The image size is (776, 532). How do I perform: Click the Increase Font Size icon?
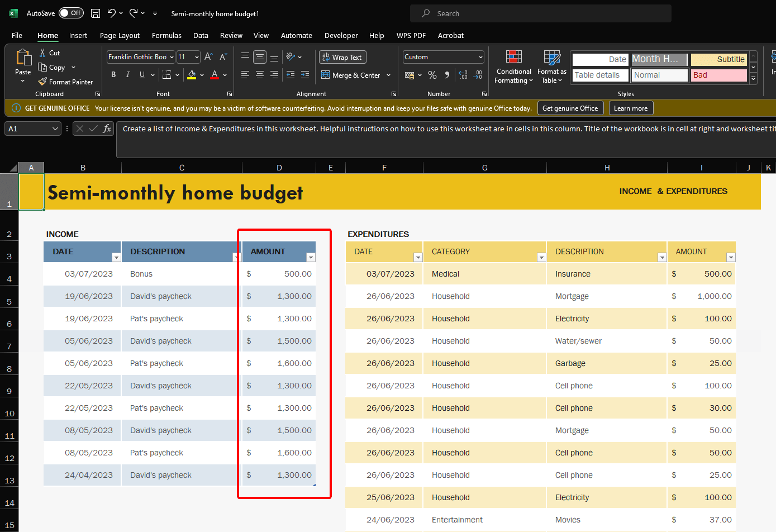point(208,57)
